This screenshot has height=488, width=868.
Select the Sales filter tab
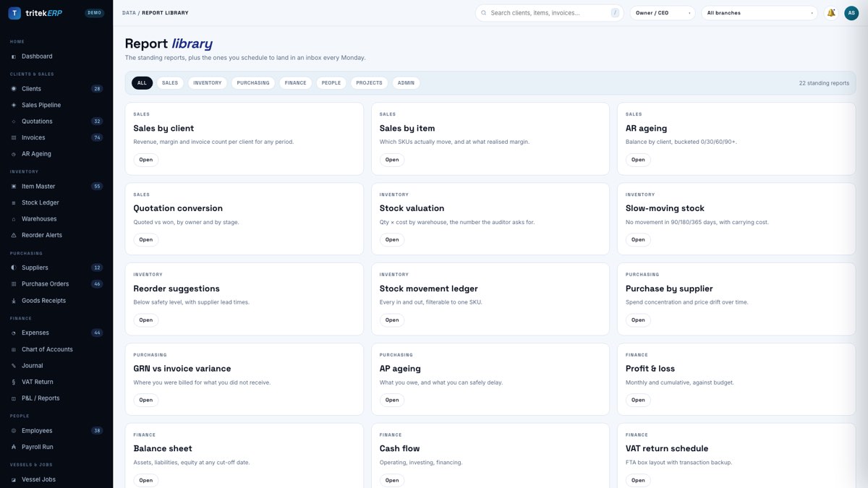170,83
